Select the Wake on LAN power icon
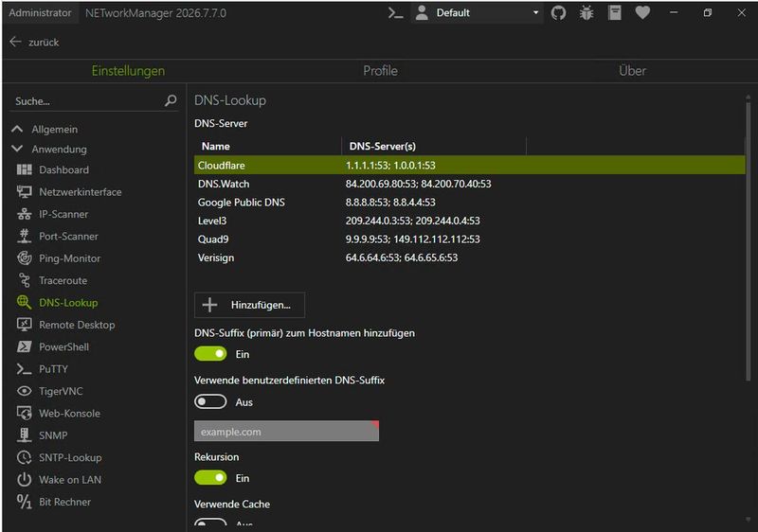Image resolution: width=758 pixels, height=532 pixels. 25,479
